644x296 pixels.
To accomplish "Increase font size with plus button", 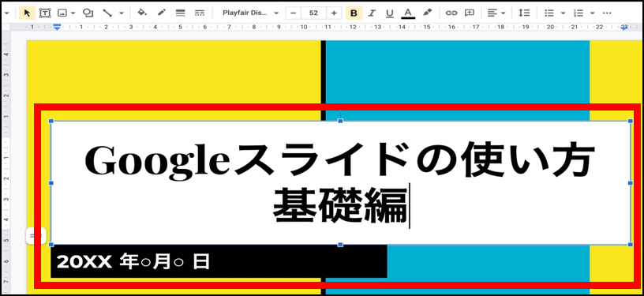I will [334, 13].
